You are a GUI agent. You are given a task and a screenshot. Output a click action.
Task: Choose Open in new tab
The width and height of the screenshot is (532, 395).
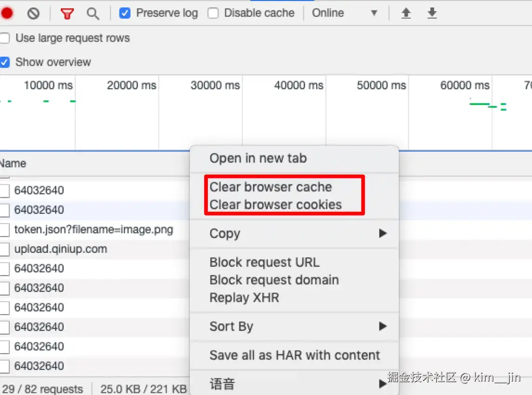pyautogui.click(x=294, y=158)
